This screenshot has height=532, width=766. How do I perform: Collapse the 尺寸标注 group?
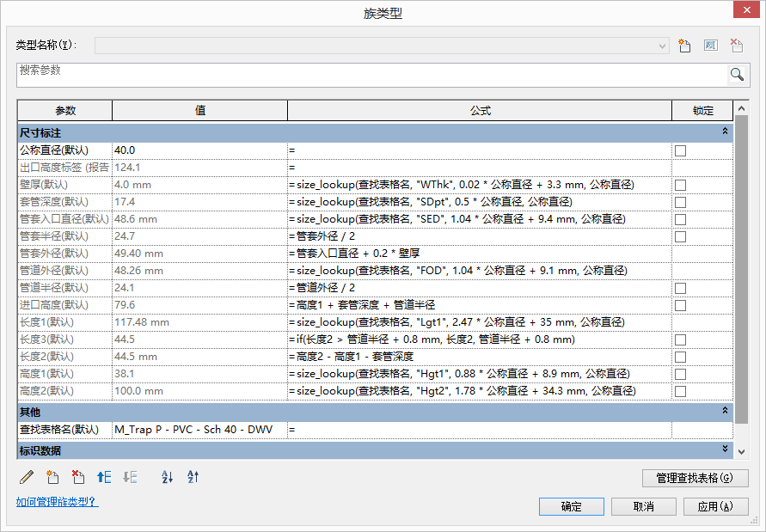[725, 131]
